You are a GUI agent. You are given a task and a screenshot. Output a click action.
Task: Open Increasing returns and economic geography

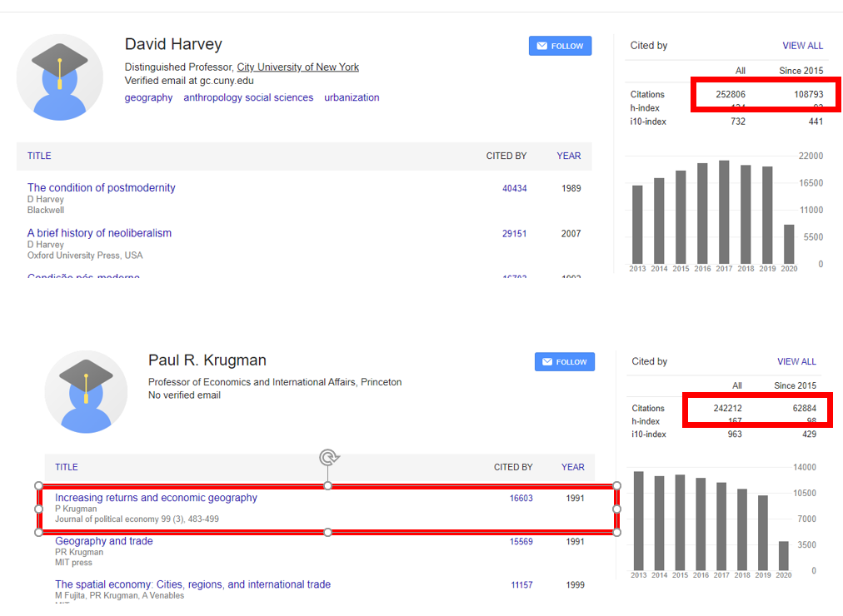tap(156, 497)
